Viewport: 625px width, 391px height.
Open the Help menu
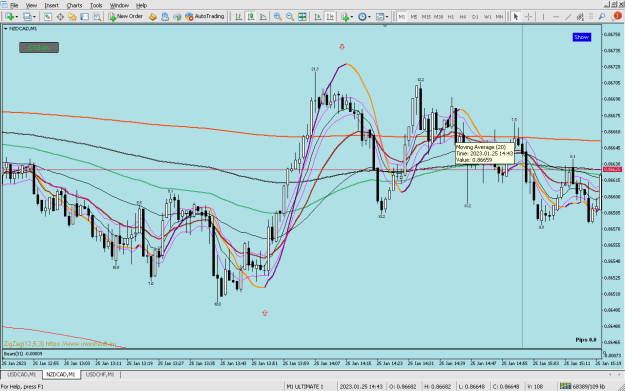point(142,5)
